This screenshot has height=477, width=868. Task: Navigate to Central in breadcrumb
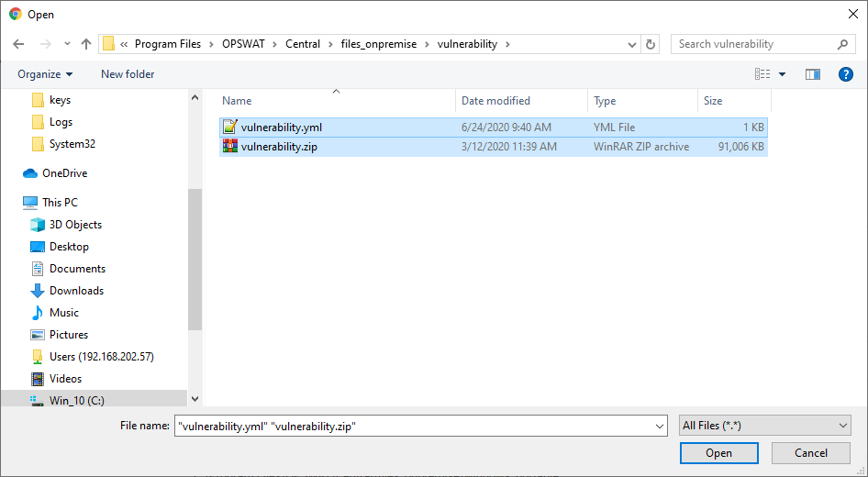303,44
